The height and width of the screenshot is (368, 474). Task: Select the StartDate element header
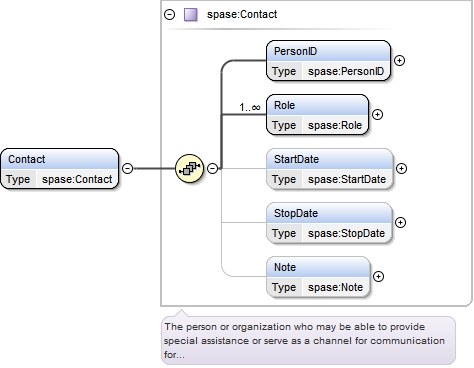(x=329, y=159)
